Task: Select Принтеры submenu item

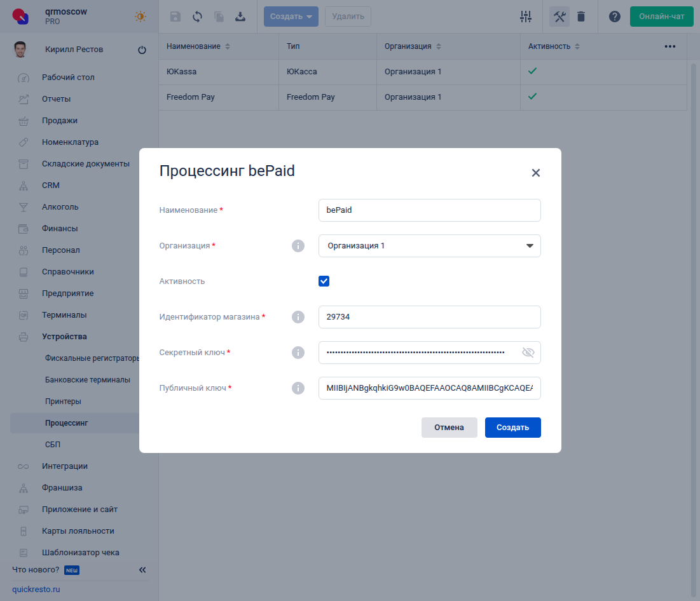Action: click(63, 402)
